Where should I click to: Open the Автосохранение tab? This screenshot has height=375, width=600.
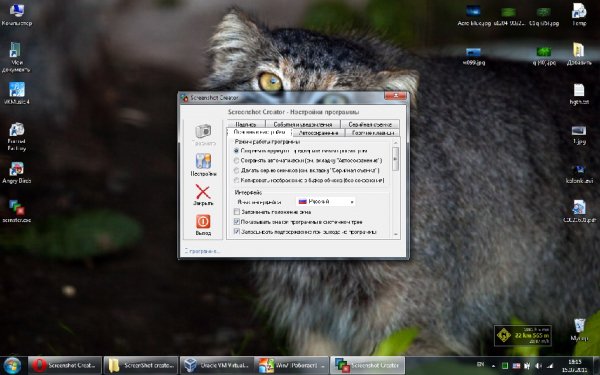point(318,133)
